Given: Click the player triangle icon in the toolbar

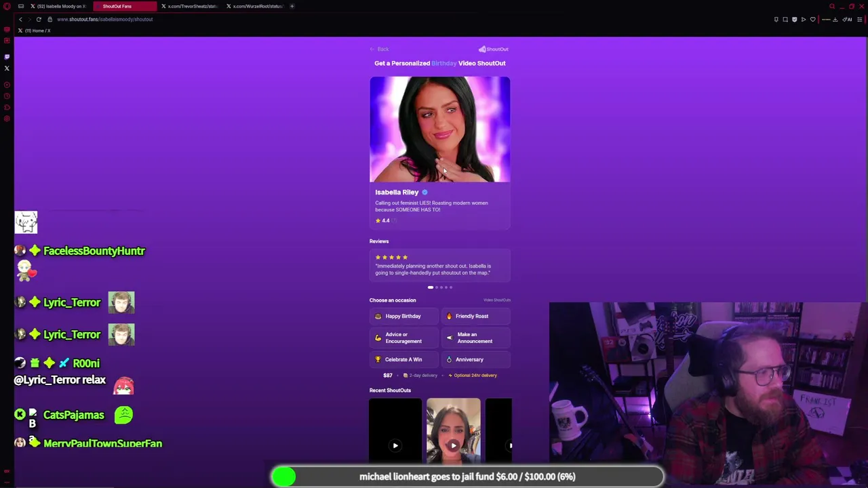Looking at the screenshot, I should click(x=804, y=19).
